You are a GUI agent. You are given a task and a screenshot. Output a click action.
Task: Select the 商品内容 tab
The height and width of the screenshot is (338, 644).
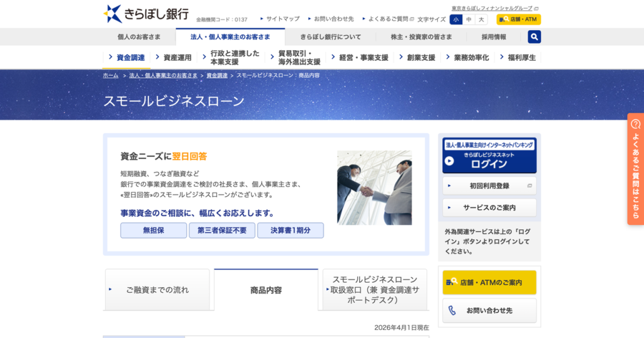click(x=266, y=290)
